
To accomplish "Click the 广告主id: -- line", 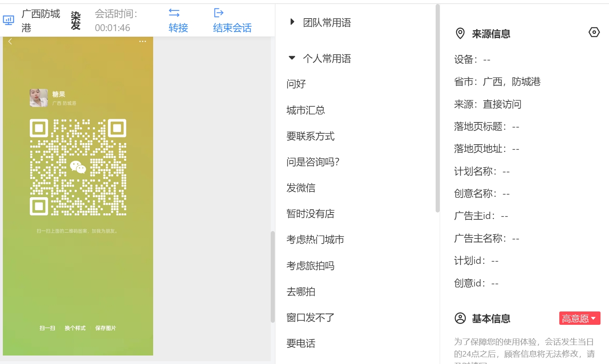I will (481, 216).
